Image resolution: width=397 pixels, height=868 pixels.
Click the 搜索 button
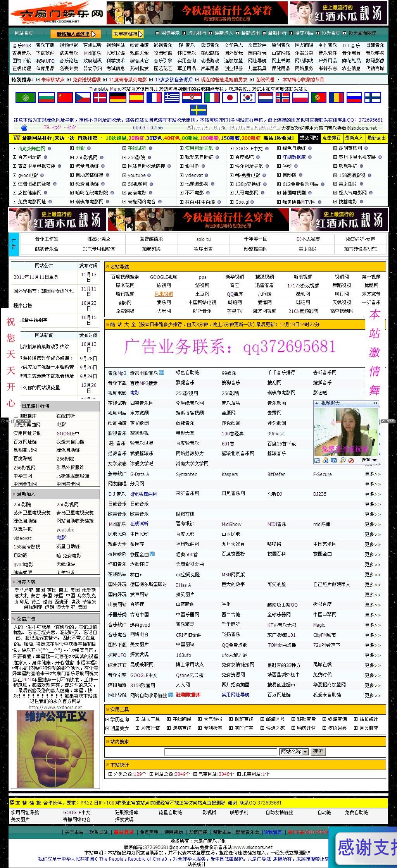click(318, 751)
